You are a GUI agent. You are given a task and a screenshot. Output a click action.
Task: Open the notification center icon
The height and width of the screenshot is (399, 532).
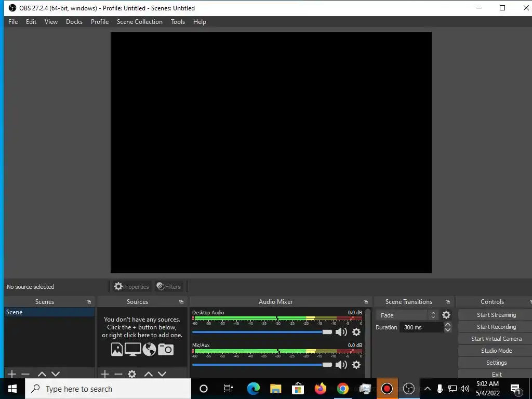click(x=515, y=389)
